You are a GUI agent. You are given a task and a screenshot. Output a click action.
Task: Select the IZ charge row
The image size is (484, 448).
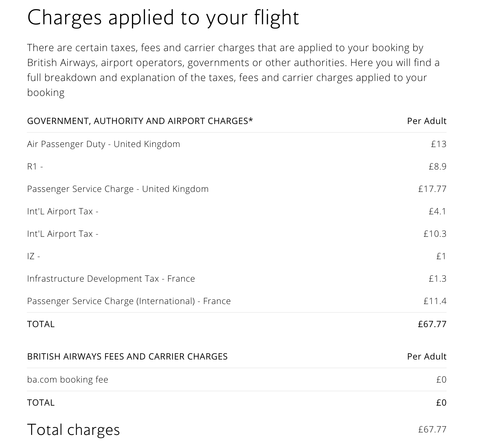click(237, 256)
